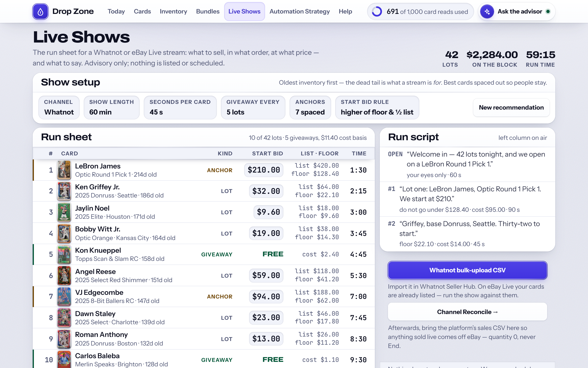588x368 pixels.
Task: Change the Channel Whatnot setting
Action: coord(59,107)
